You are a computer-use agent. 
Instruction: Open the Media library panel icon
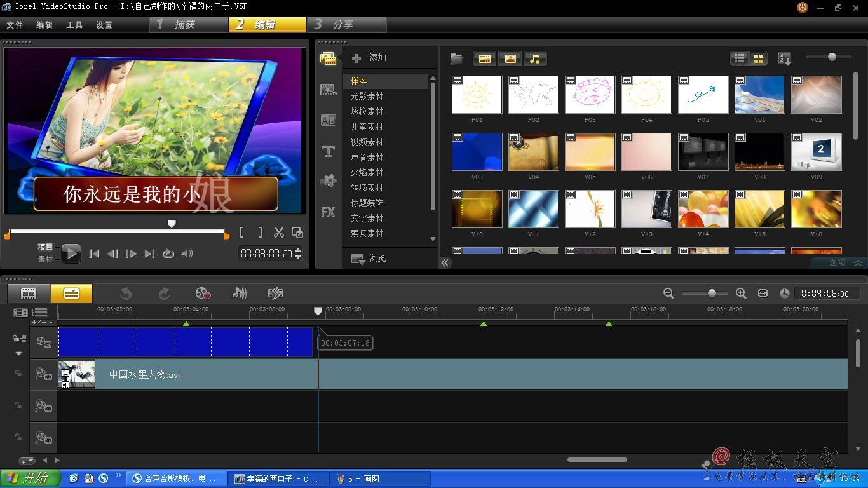[329, 58]
